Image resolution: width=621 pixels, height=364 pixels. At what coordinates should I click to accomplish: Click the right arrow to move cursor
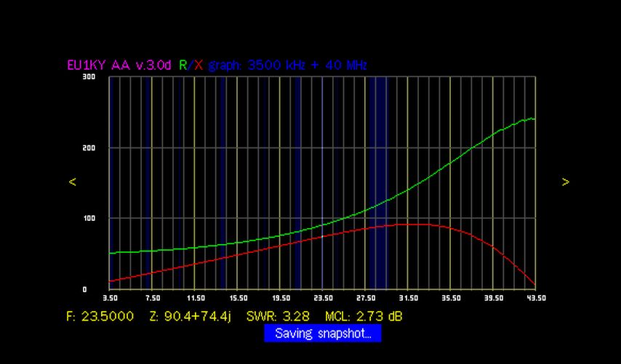566,182
